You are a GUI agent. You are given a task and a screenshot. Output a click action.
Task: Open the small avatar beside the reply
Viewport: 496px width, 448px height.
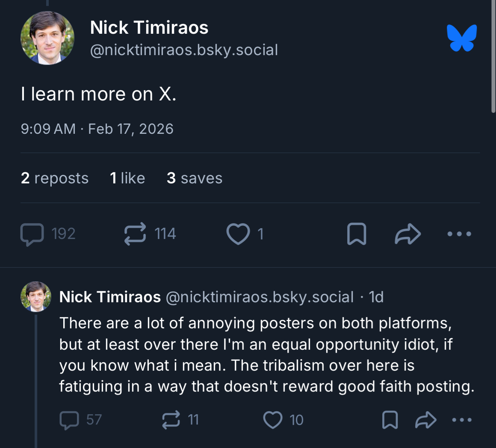36,297
